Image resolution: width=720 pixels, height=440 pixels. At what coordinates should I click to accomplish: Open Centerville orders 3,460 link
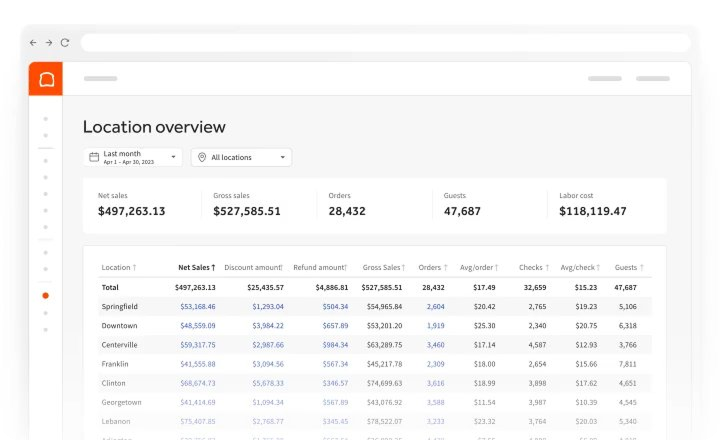[x=435, y=345]
